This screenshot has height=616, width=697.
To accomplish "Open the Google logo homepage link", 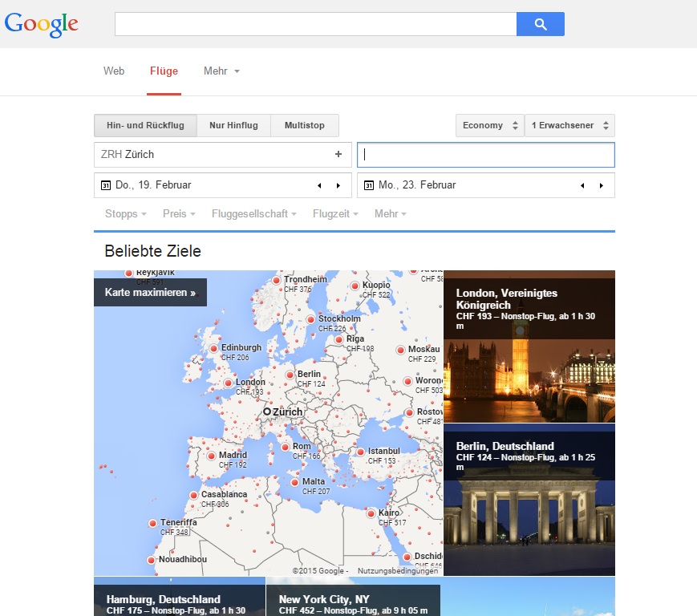I will [42, 24].
